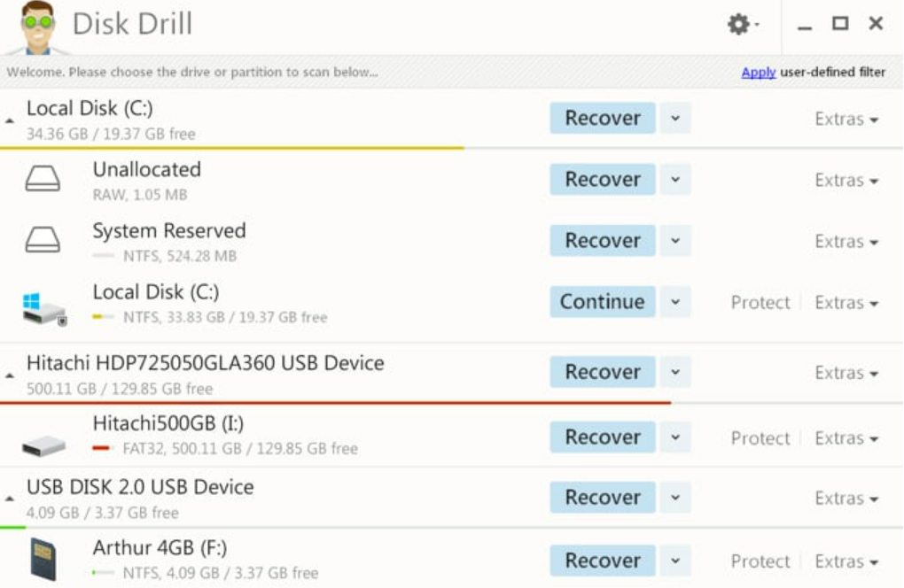Open dropdown arrow next to Continue button
The image size is (904, 588).
click(x=675, y=302)
